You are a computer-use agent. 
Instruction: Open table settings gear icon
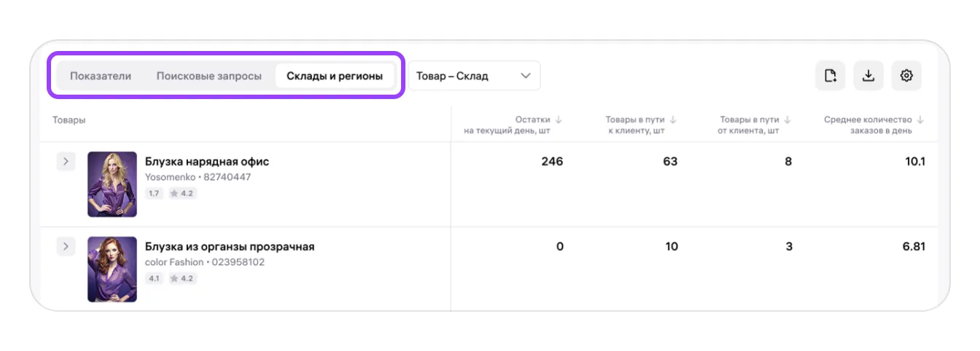[x=906, y=76]
